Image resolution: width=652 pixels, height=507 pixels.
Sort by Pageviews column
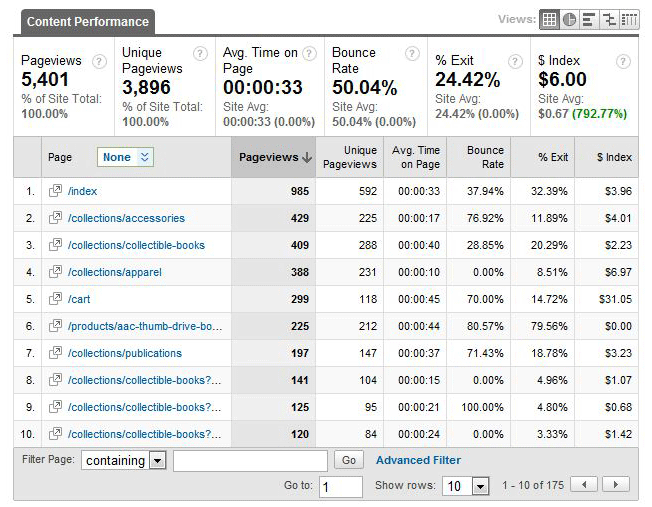(275, 157)
